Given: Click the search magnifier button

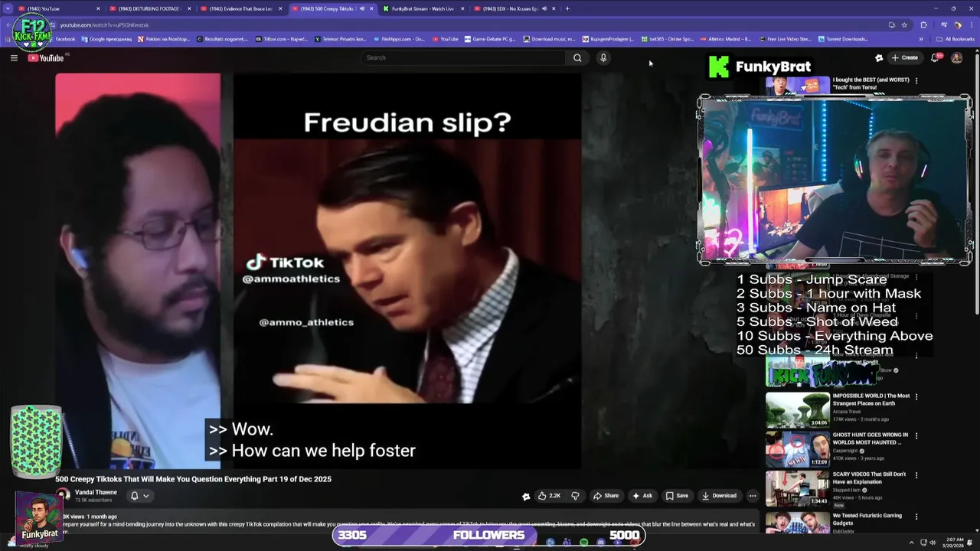Looking at the screenshot, I should coord(577,58).
